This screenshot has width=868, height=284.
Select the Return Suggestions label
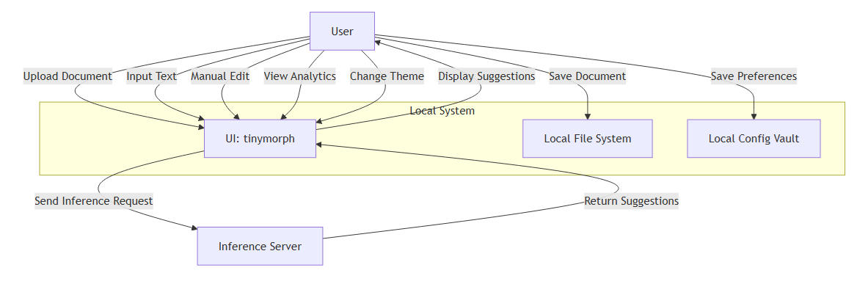tap(632, 201)
